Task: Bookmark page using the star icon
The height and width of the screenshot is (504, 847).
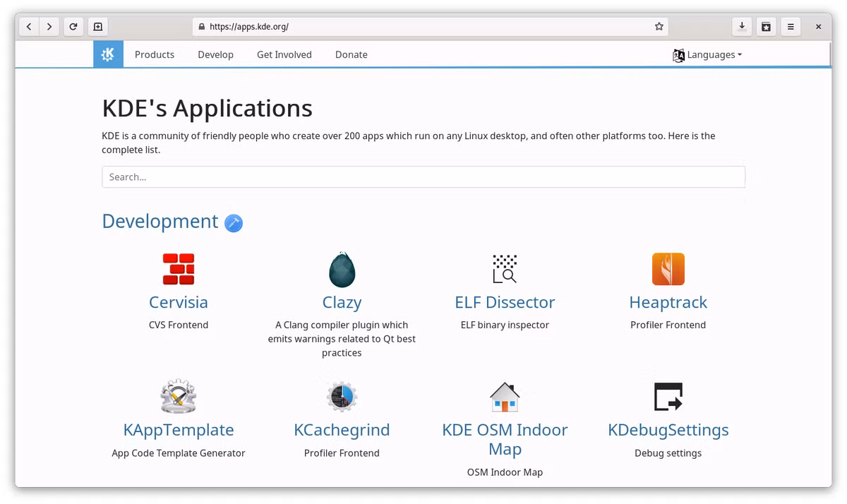Action: coord(659,27)
